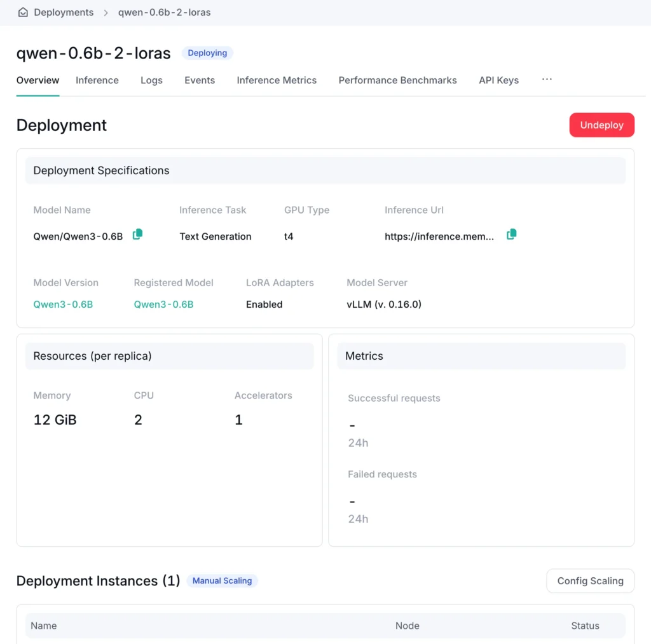Open the Inference Metrics tab

pos(277,80)
